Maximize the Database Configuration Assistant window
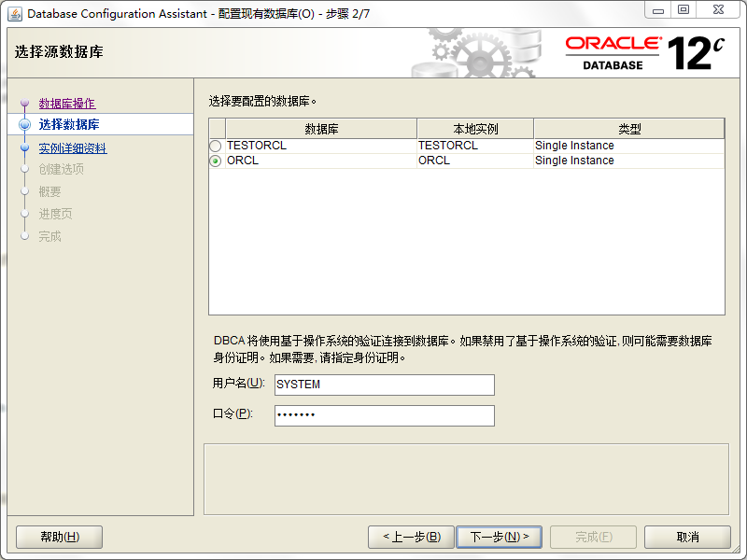 (x=684, y=10)
